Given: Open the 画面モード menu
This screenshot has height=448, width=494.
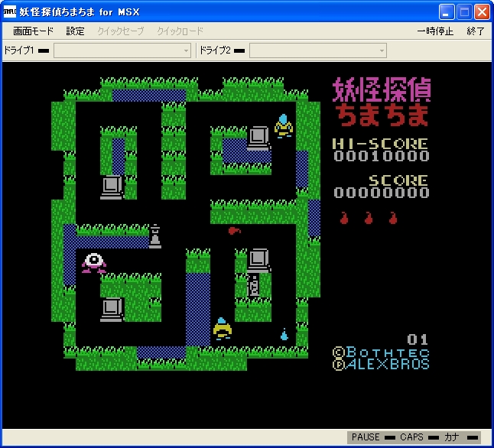Looking at the screenshot, I should tap(33, 31).
